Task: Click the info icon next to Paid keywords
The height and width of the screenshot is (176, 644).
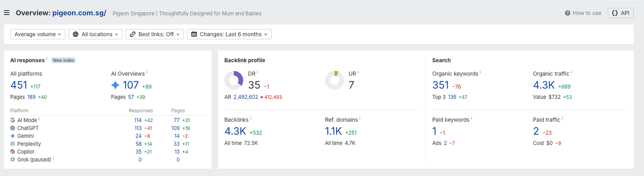Action: 471,118
